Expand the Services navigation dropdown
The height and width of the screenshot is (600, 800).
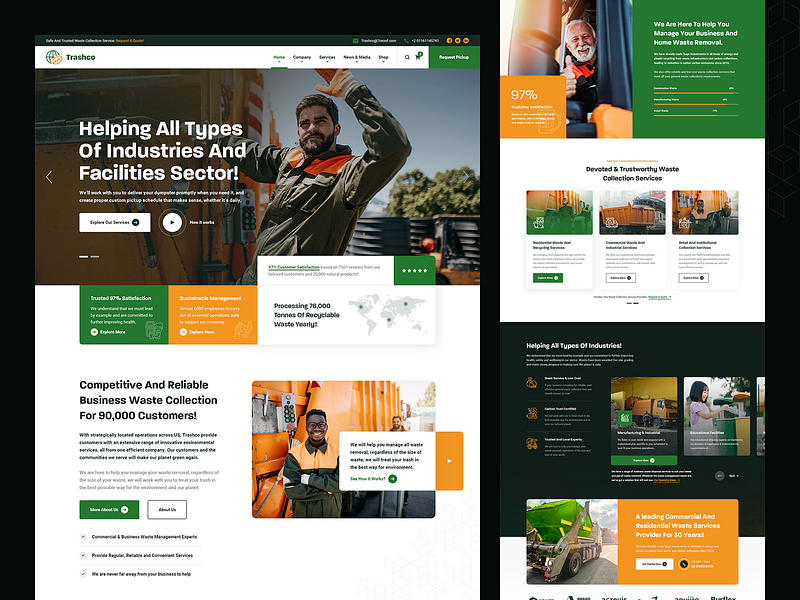(327, 57)
